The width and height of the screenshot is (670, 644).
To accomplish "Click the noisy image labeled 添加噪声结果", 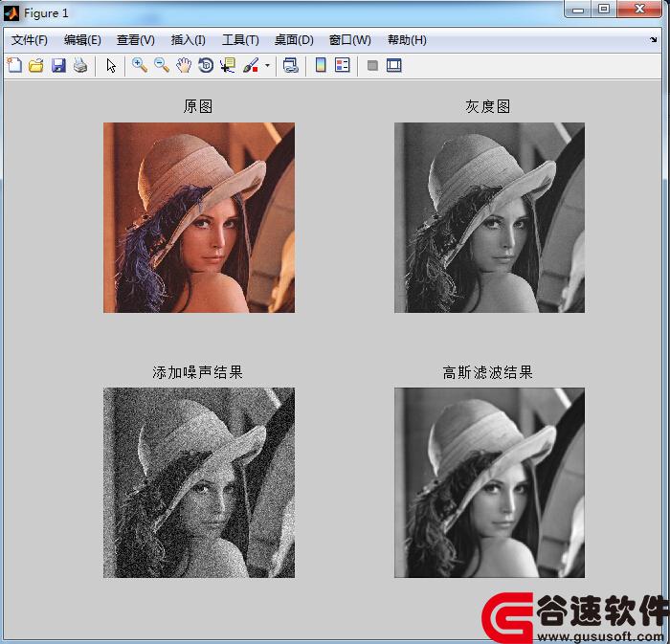I will [x=199, y=482].
